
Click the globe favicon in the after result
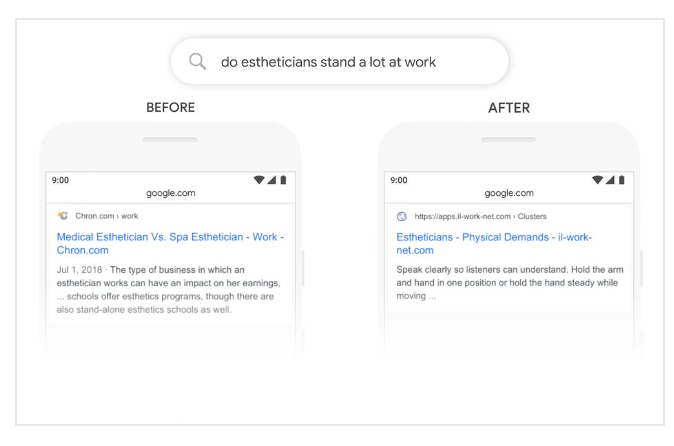pyautogui.click(x=401, y=216)
